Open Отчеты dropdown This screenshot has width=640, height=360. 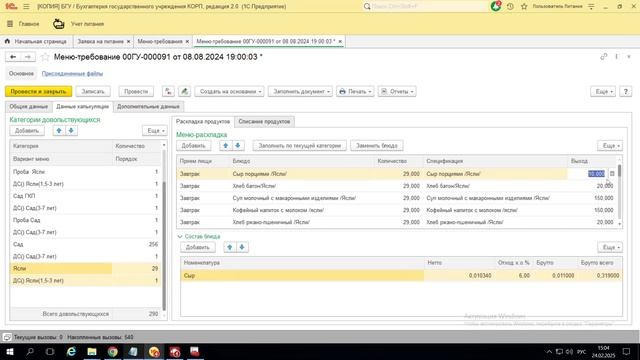(x=397, y=91)
